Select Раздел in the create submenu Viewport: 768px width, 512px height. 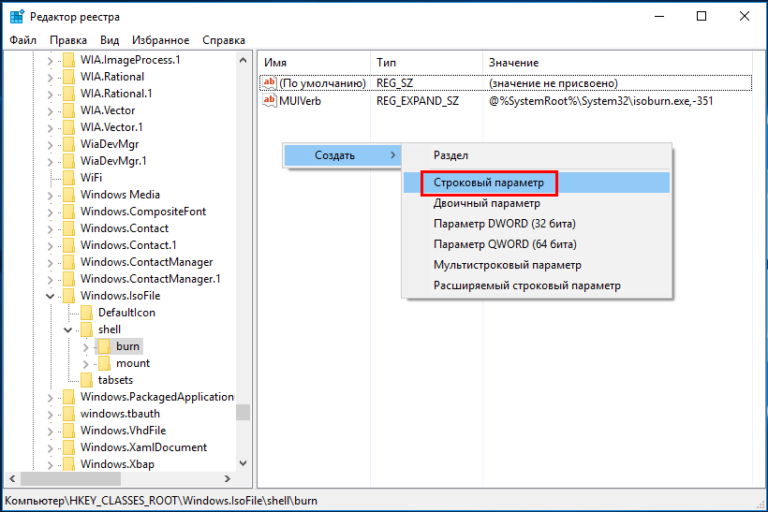(x=450, y=156)
